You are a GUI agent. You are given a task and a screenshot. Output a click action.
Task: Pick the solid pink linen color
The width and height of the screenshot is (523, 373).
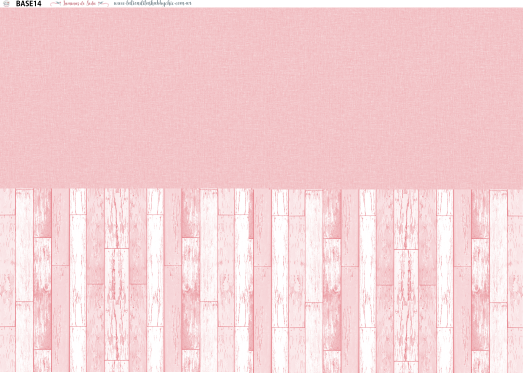pos(262,98)
